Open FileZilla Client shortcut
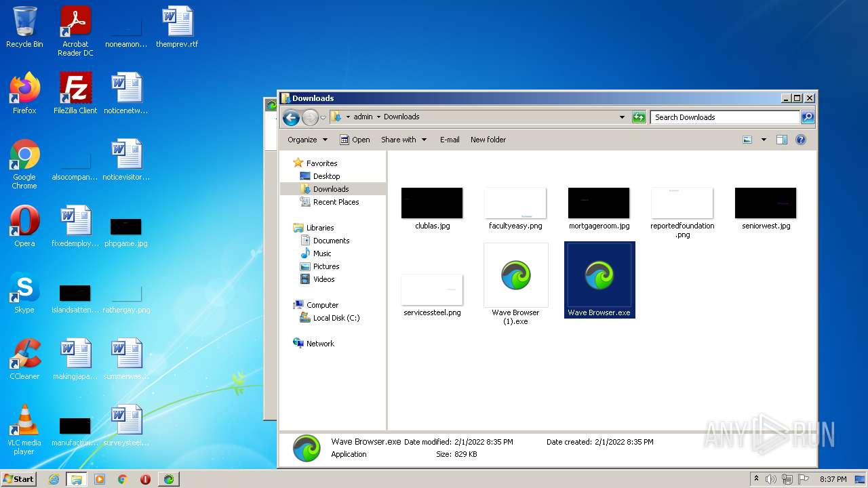This screenshot has width=868, height=488. click(75, 94)
